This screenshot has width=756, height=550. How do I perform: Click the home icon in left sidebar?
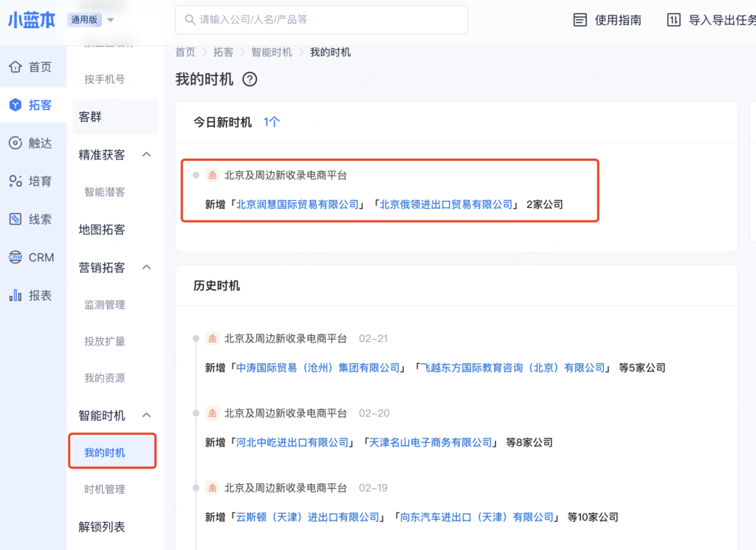[x=15, y=67]
